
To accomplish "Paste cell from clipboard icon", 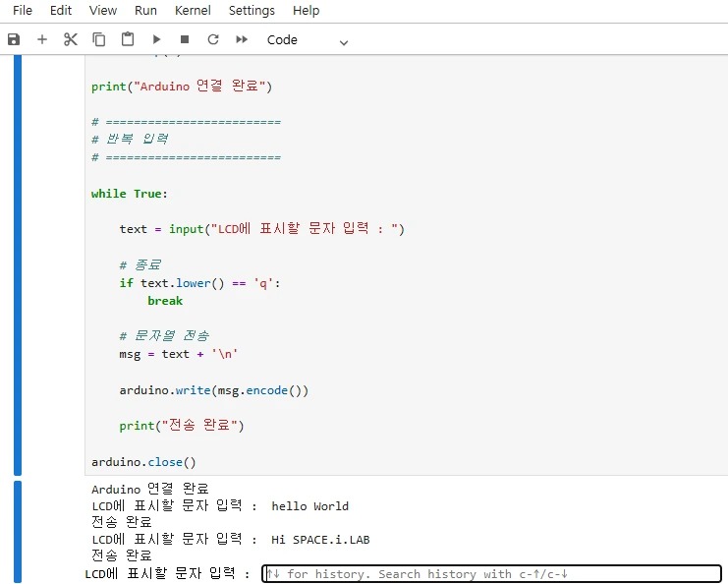I will 128,39.
